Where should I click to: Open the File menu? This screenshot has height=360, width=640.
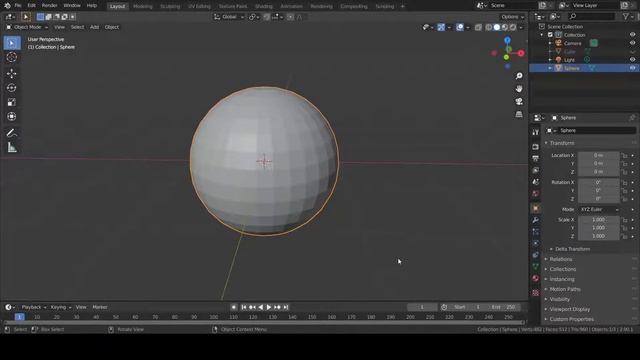coord(18,6)
